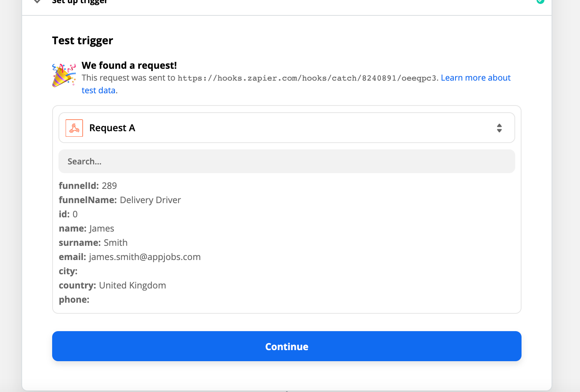Select the name: James row
Viewport: 580px width, 392px height.
coord(87,228)
